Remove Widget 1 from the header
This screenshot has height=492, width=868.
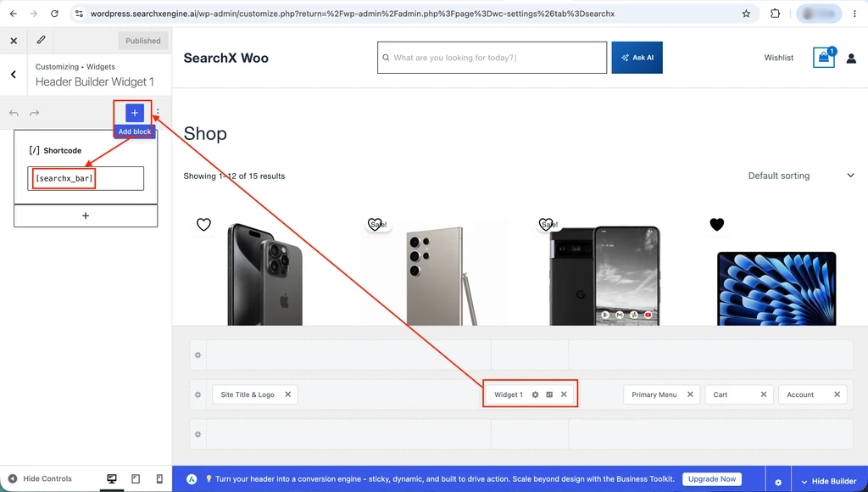click(564, 394)
